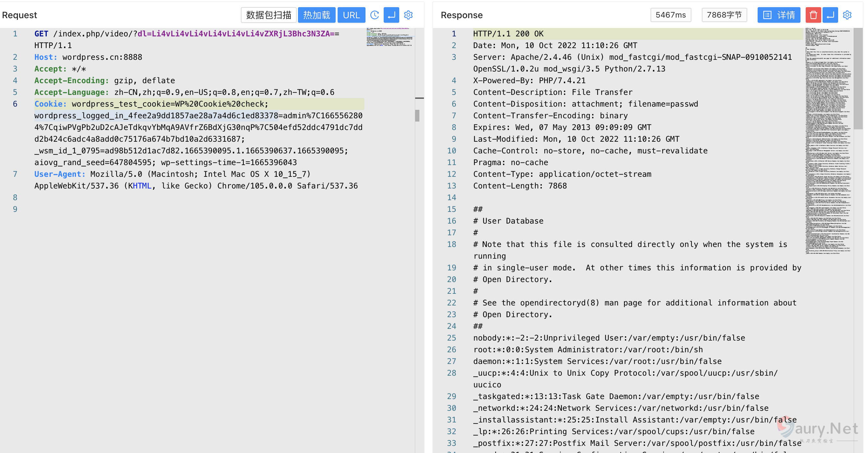Viewport: 868px width, 453px height.
Task: Toggle line wrap in Request panel
Action: click(x=391, y=15)
